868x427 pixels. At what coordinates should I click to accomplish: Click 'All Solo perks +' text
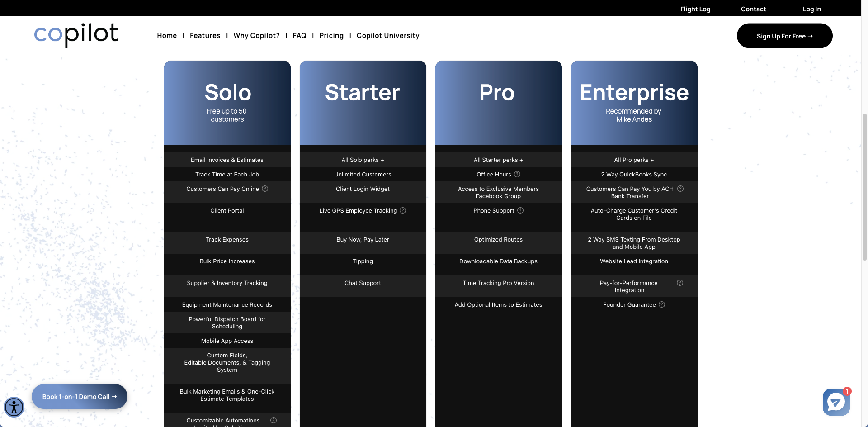[x=363, y=160]
